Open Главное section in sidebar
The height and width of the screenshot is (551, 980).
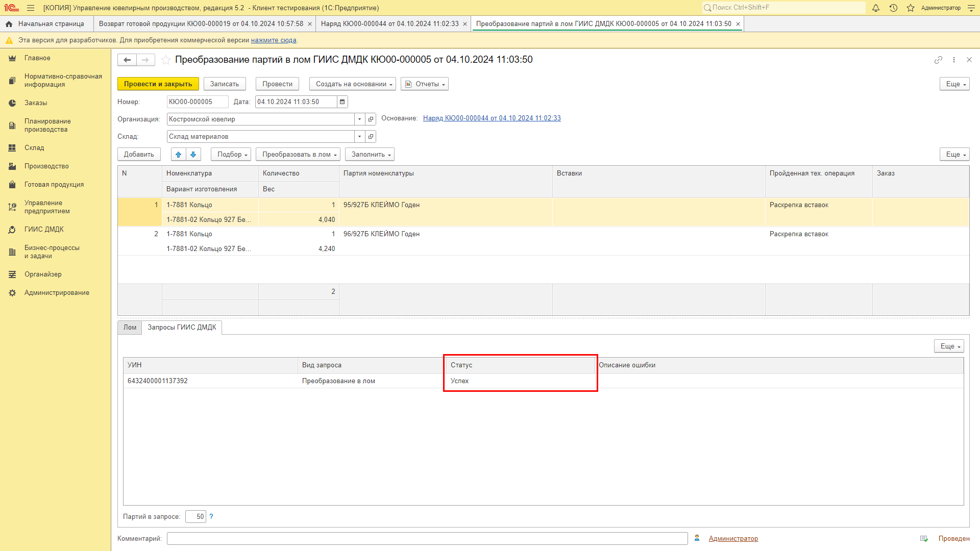point(37,58)
